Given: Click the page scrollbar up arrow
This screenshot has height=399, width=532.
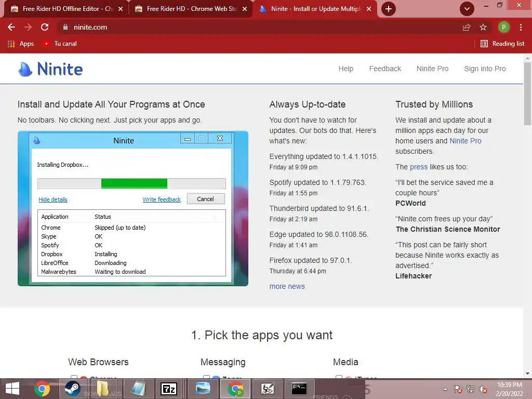Looking at the screenshot, I should click(527, 58).
